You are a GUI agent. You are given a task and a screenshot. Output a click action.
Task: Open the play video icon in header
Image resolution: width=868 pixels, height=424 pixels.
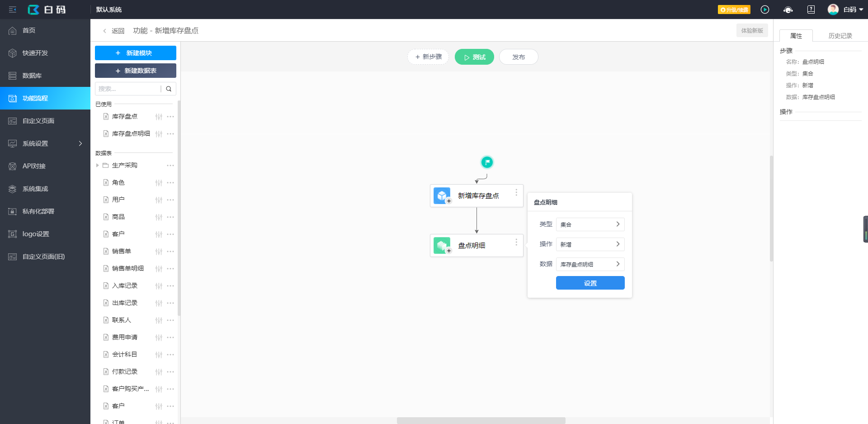click(x=765, y=10)
